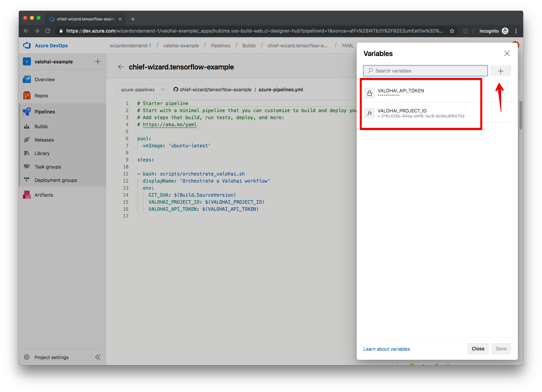542x392 pixels.
Task: Click the Close button in Variables panel
Action: click(478, 349)
